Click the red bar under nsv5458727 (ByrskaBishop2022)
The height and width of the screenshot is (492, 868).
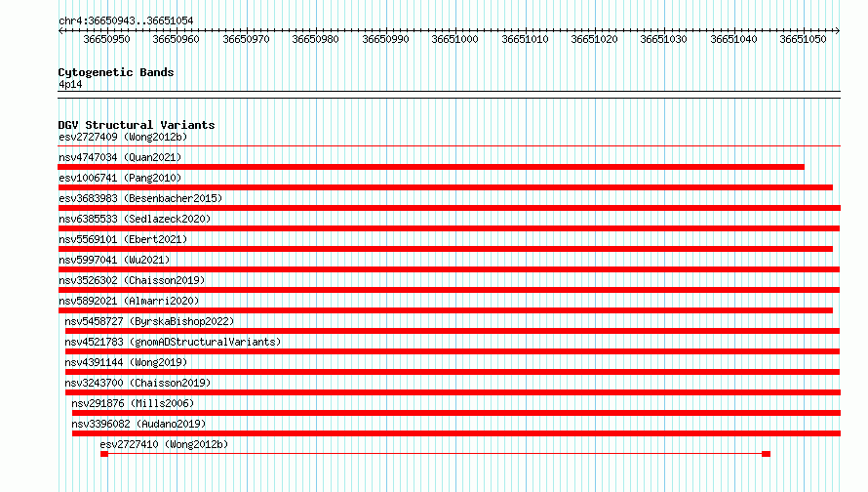pyautogui.click(x=453, y=331)
